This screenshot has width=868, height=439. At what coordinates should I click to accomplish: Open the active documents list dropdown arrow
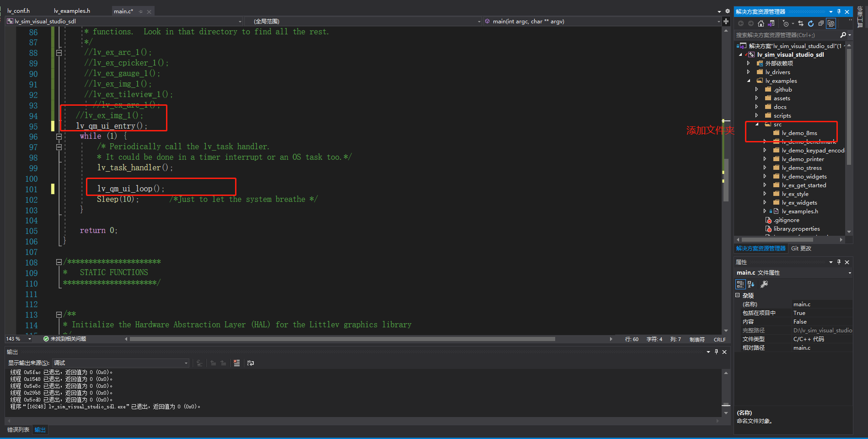click(x=719, y=11)
